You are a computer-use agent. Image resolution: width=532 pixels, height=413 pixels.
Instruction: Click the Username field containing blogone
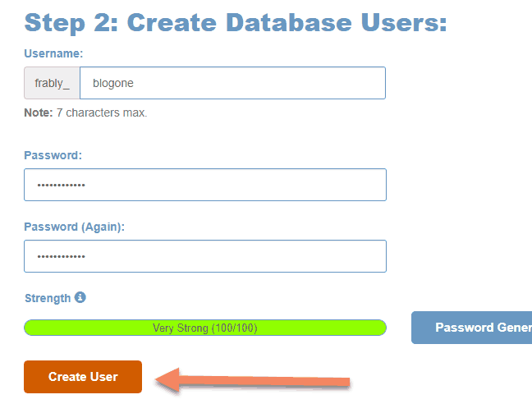pos(232,83)
